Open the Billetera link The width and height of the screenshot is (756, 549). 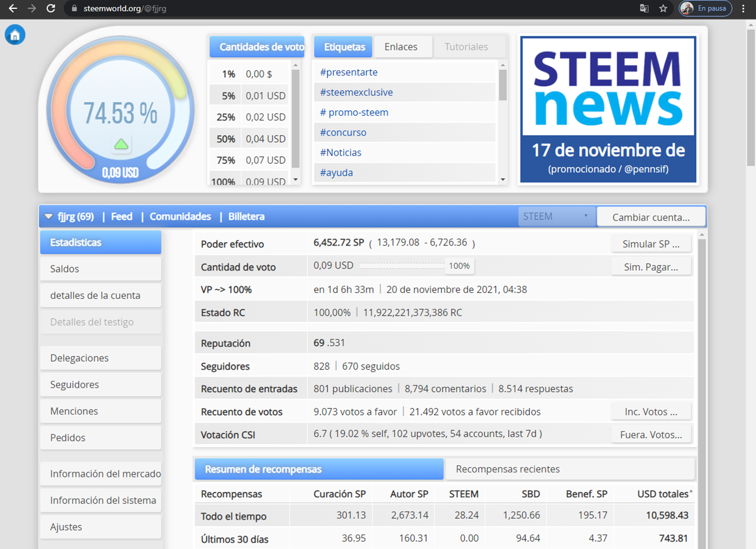tap(246, 217)
